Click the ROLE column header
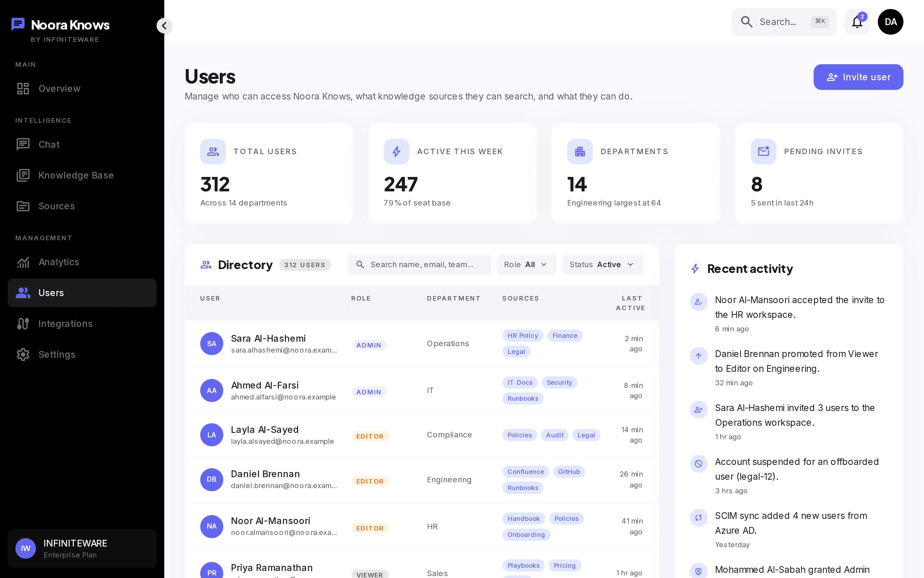Viewport: 924px width, 578px height. pyautogui.click(x=361, y=298)
